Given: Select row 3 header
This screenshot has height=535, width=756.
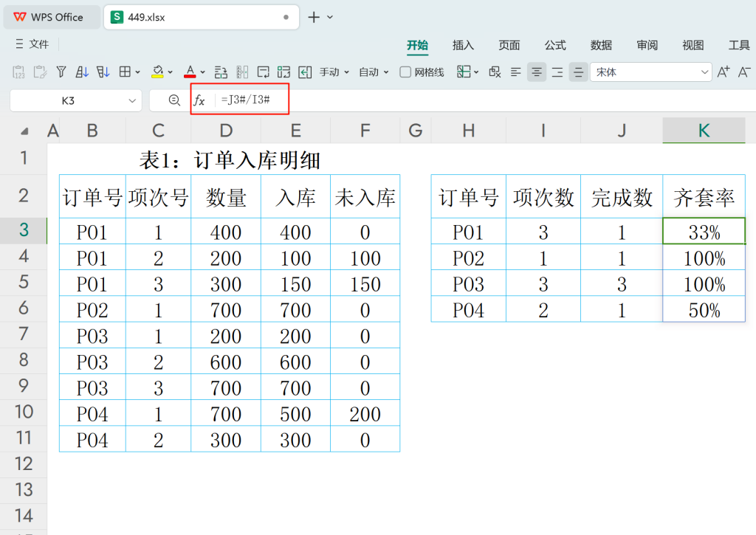Looking at the screenshot, I should click(x=24, y=230).
